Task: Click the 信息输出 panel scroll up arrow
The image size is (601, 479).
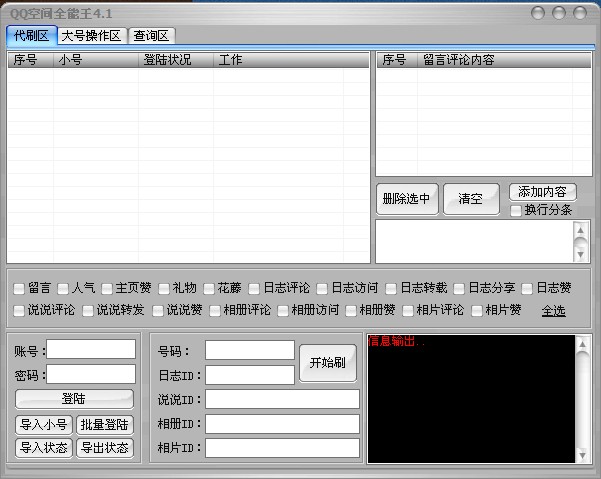Action: (x=583, y=344)
